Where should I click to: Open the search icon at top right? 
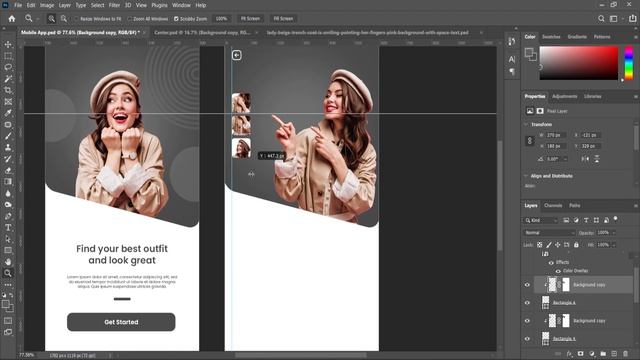click(x=601, y=18)
